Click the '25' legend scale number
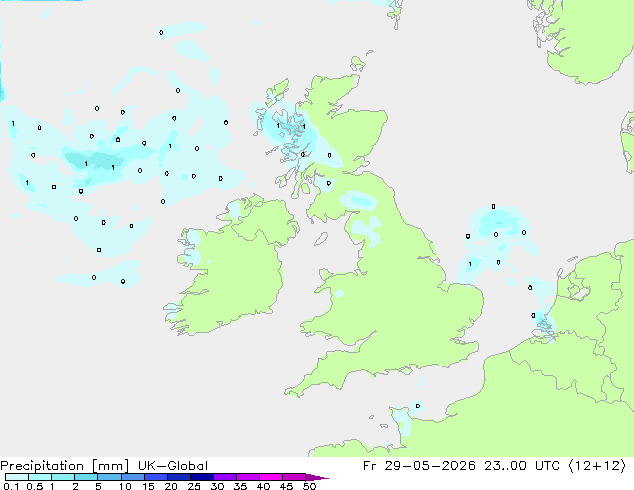The width and height of the screenshot is (634, 490). pos(194,486)
